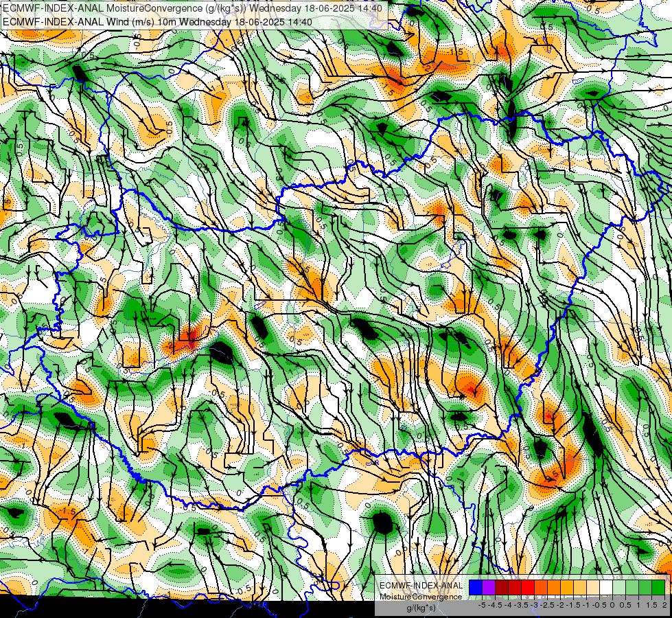This screenshot has height=618, width=672.
Task: Click the -2.5 legend scale value
Action: tap(547, 605)
